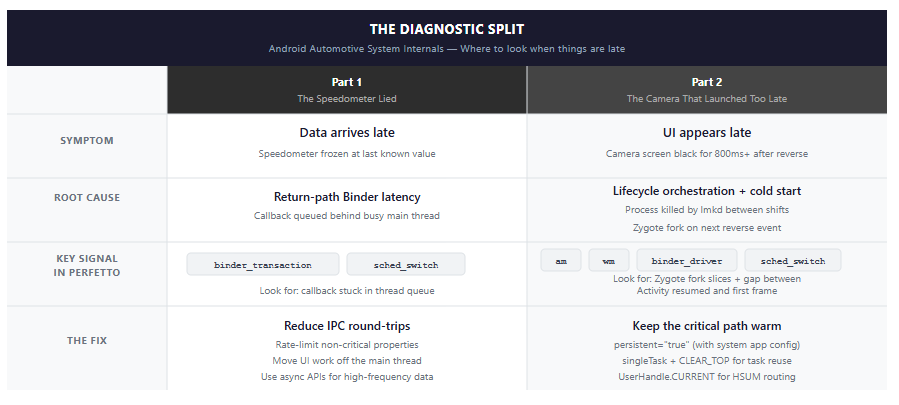899x405 pixels.
Task: Click Lifecycle orchestration + cold start heading
Action: coord(707,191)
